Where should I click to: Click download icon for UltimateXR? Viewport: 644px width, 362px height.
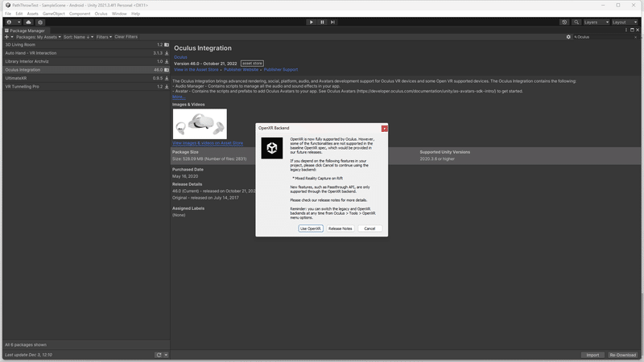coord(167,78)
